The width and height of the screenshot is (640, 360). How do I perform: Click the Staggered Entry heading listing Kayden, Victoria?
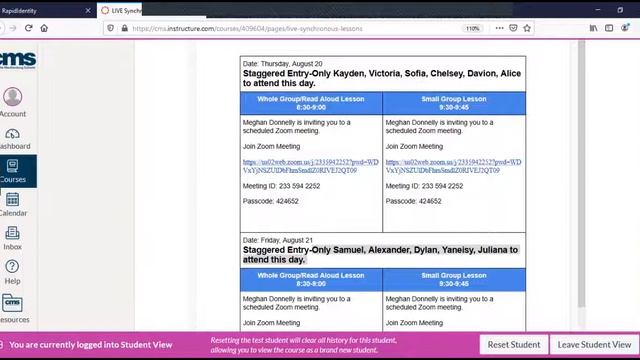coord(382,78)
